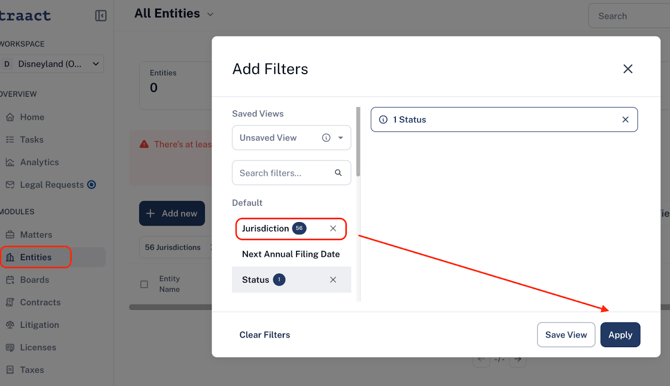Click the Tasks list icon
The image size is (670, 386).
tap(10, 140)
